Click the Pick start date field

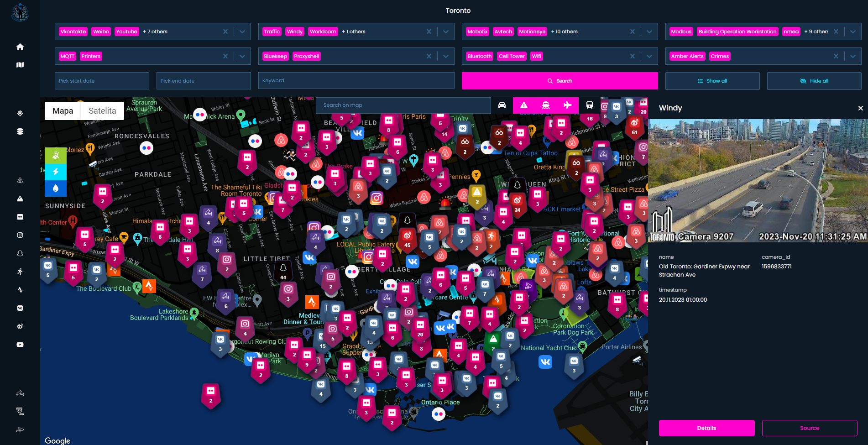(x=102, y=81)
